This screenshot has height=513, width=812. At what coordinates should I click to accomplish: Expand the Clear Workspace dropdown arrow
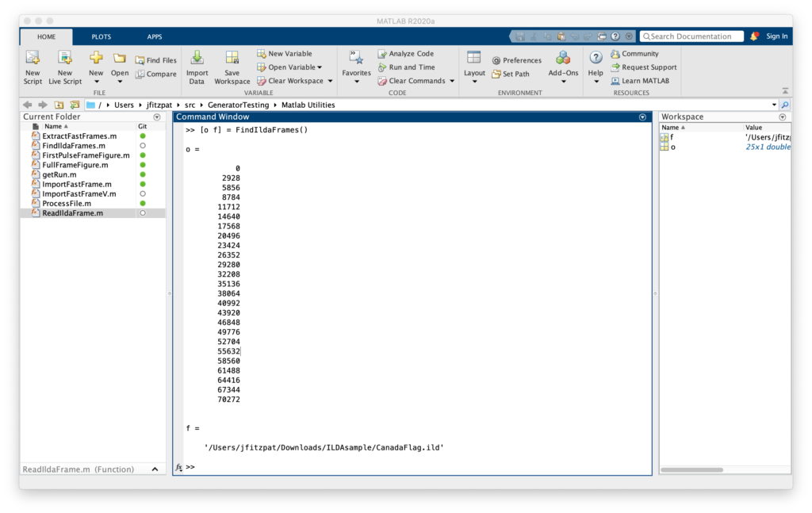(329, 81)
